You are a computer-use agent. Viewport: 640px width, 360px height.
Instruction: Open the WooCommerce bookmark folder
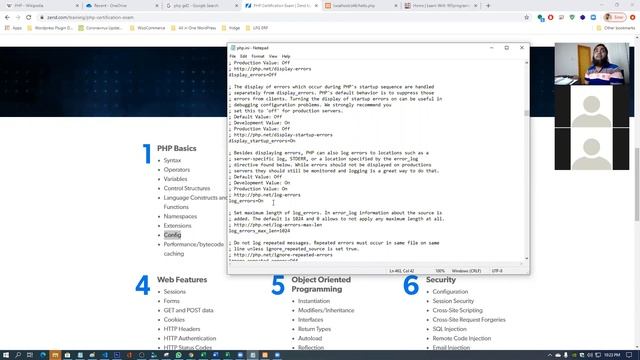[147, 28]
